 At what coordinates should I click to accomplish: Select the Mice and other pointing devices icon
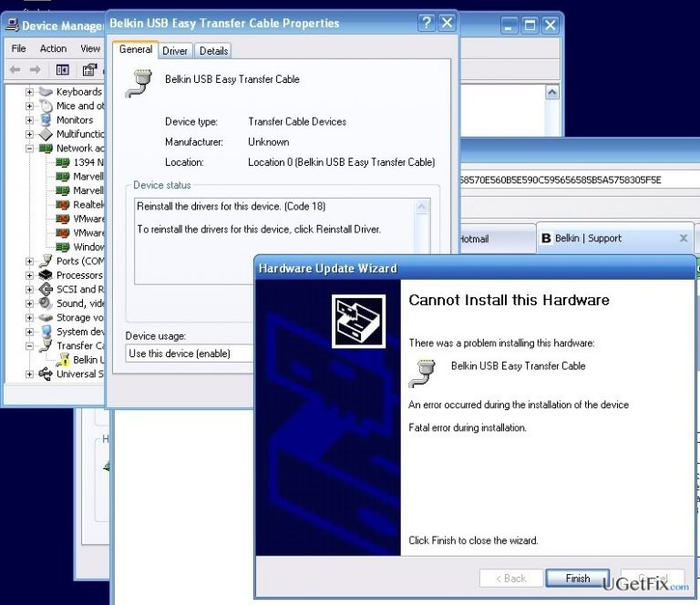[x=46, y=107]
